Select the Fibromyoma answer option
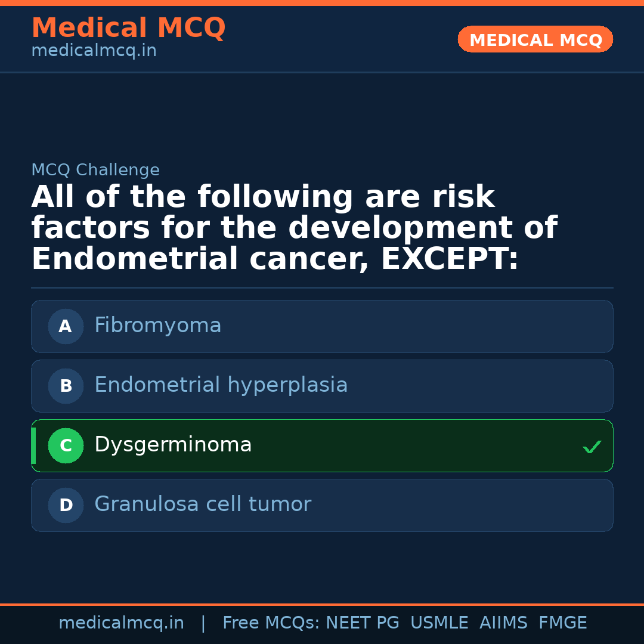The width and height of the screenshot is (644, 644). coord(158,326)
